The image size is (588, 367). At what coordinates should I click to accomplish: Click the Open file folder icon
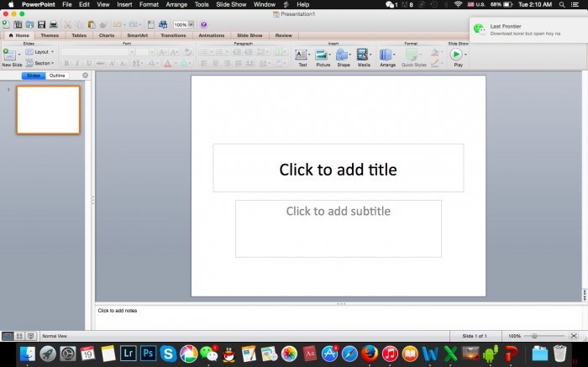coord(29,24)
